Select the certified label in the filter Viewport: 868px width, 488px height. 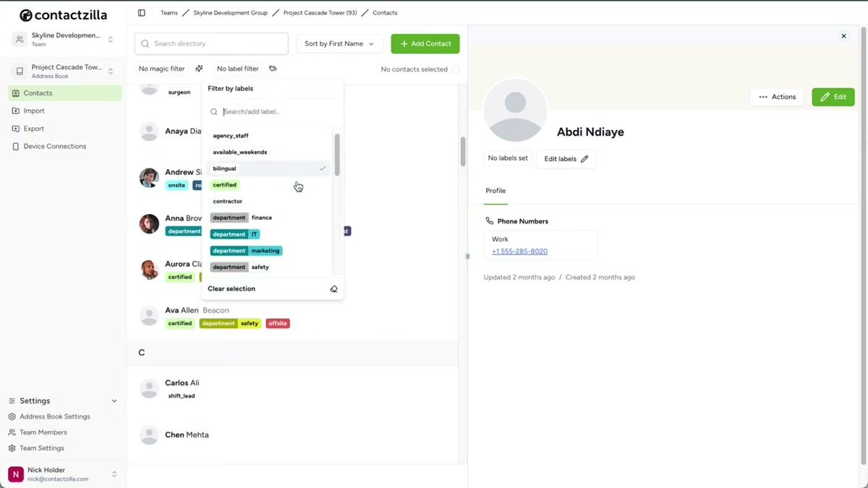(x=224, y=184)
